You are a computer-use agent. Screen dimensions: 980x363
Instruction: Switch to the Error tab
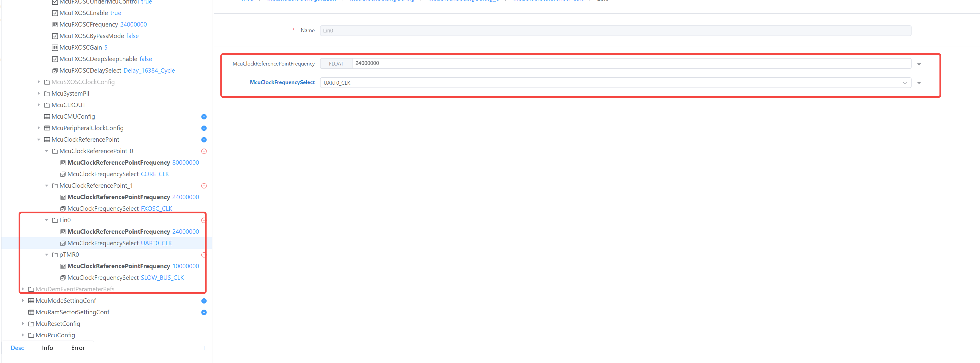pyautogui.click(x=78, y=348)
